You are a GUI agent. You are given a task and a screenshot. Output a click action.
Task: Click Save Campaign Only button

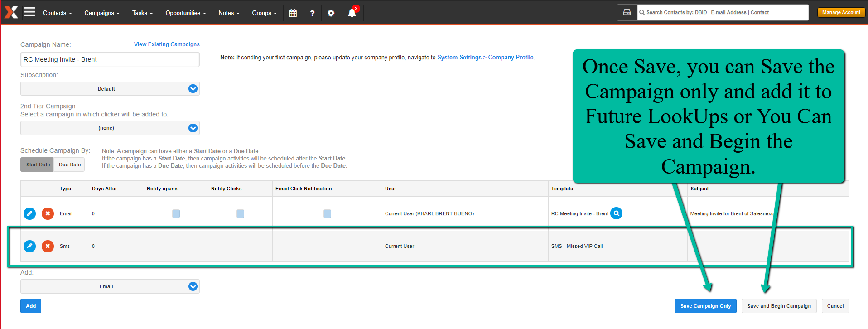705,306
